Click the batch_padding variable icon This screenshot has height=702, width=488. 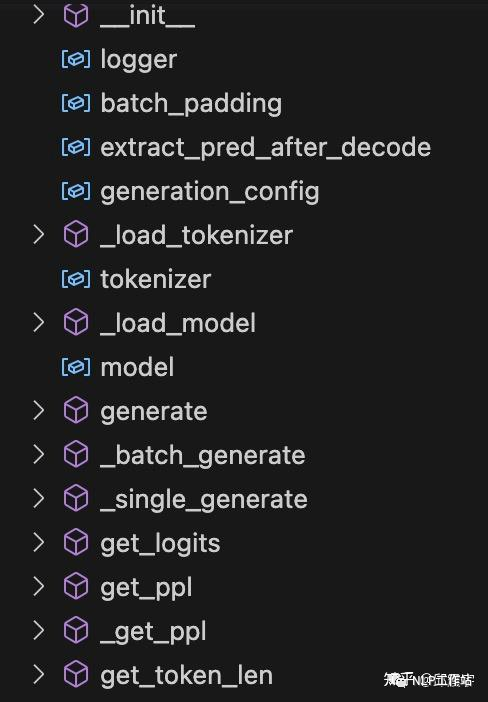pyautogui.click(x=76, y=103)
